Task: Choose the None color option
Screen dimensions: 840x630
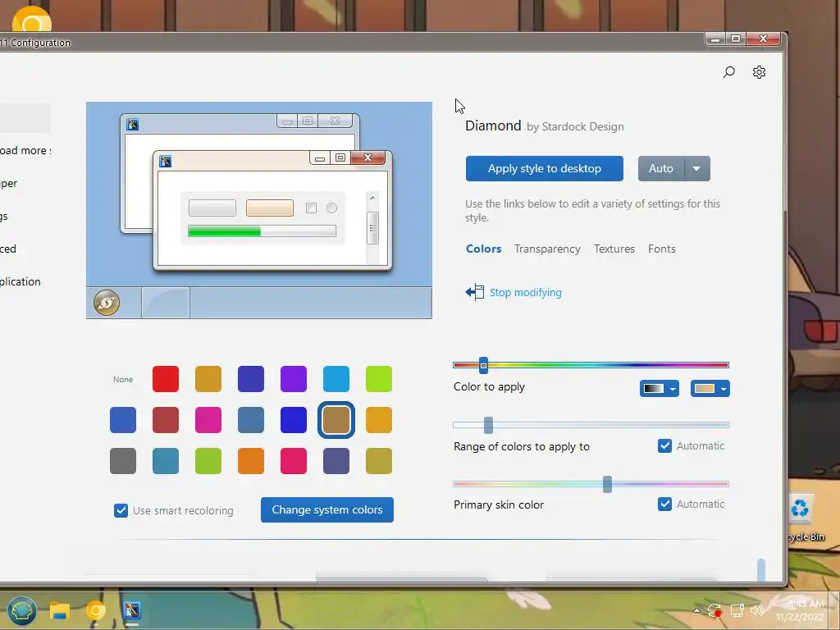Action: (123, 379)
